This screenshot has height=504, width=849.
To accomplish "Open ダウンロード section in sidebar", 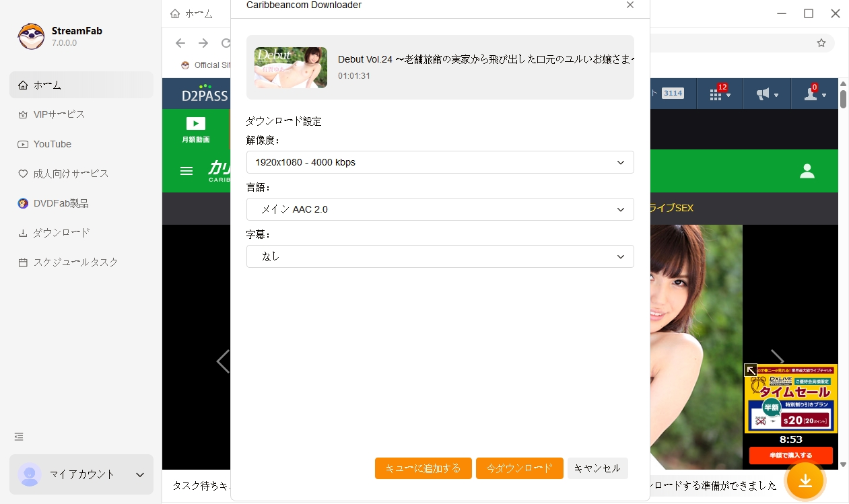I will pos(61,233).
